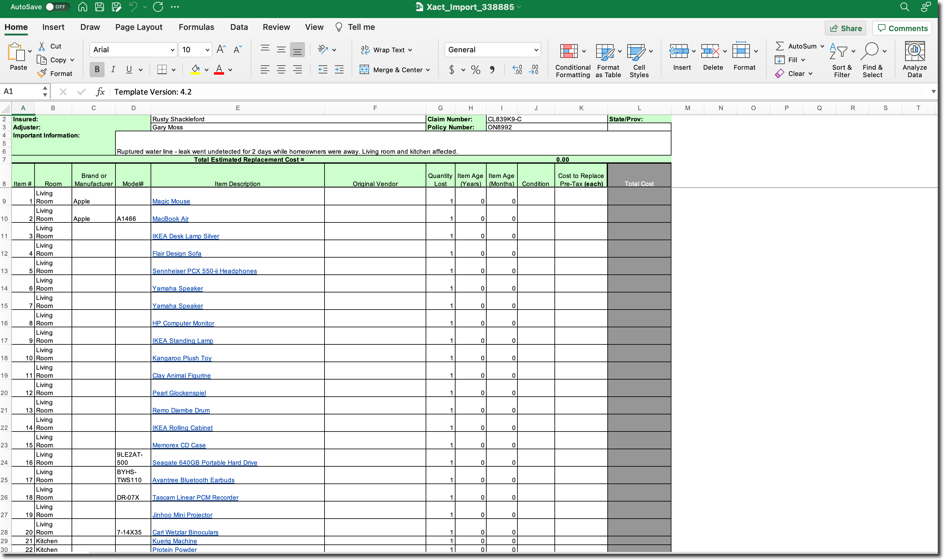This screenshot has height=560, width=944.
Task: Toggle Bold formatting button
Action: pyautogui.click(x=97, y=69)
